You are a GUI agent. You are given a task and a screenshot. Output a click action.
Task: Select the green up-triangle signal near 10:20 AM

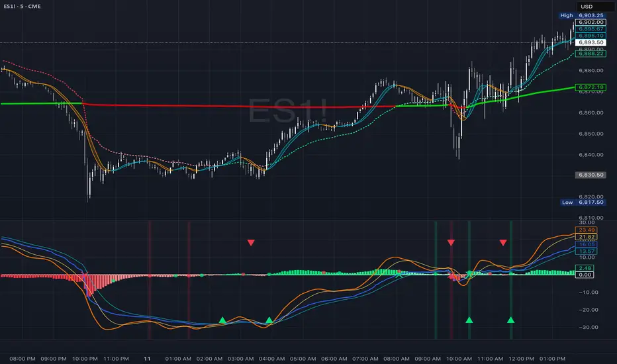[469, 320]
